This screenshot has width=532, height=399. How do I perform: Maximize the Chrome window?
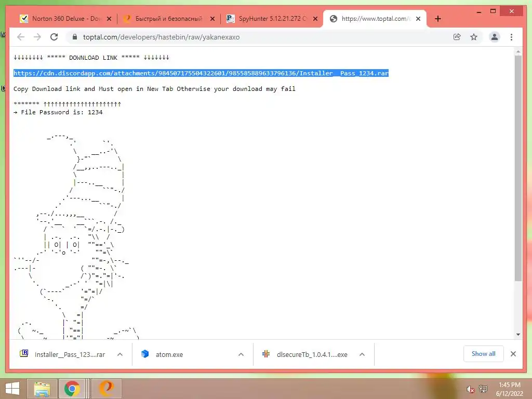click(x=493, y=11)
